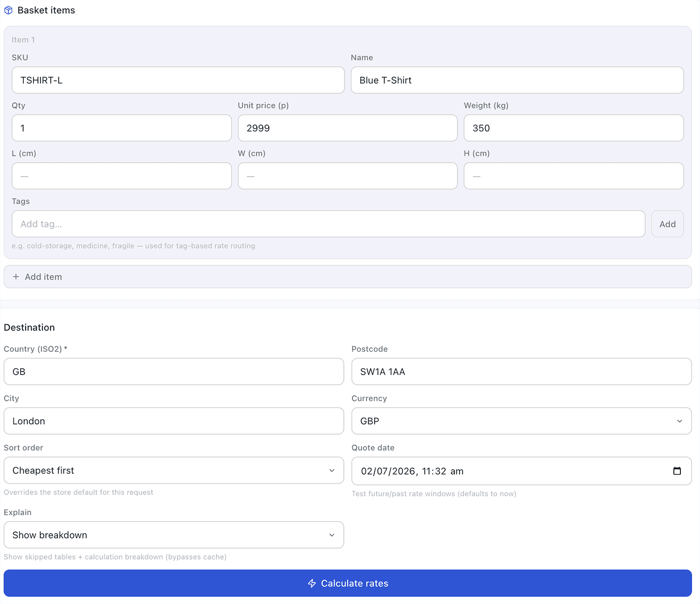Click the W (cm) input field
This screenshot has height=604, width=700.
(x=348, y=176)
